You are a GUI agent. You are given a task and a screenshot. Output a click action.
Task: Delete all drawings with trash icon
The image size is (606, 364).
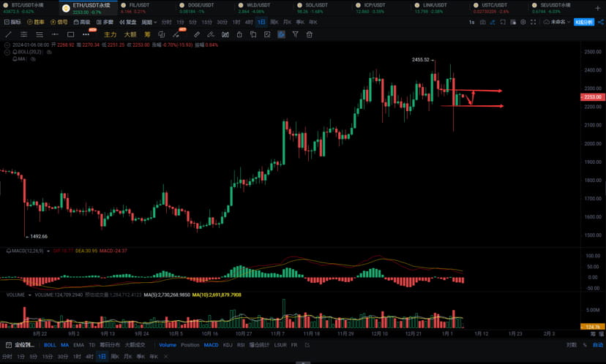[x=309, y=35]
